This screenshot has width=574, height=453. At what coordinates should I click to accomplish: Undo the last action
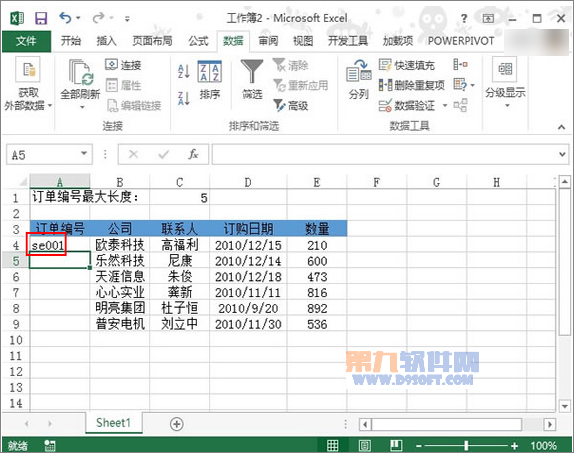click(x=65, y=17)
